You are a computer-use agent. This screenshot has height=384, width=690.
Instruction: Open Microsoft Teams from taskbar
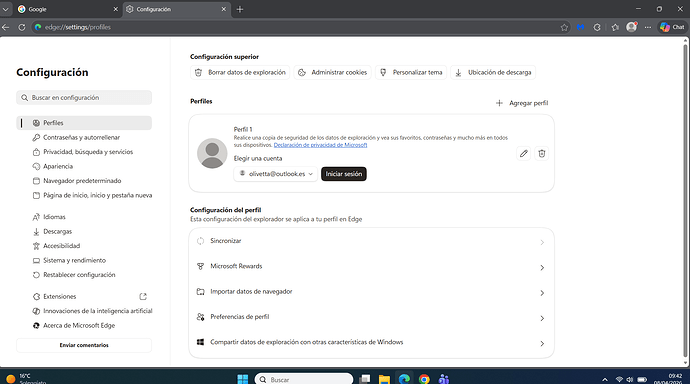(444, 379)
